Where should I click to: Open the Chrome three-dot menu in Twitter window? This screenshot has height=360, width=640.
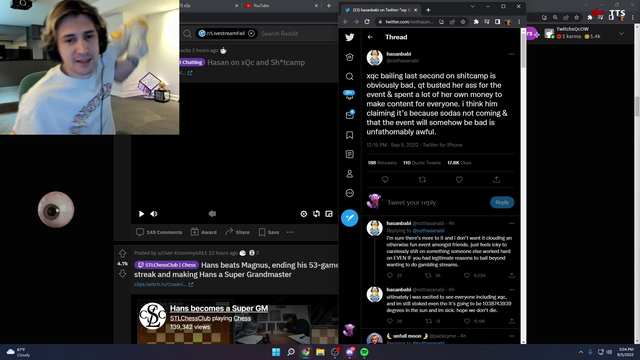519,22
